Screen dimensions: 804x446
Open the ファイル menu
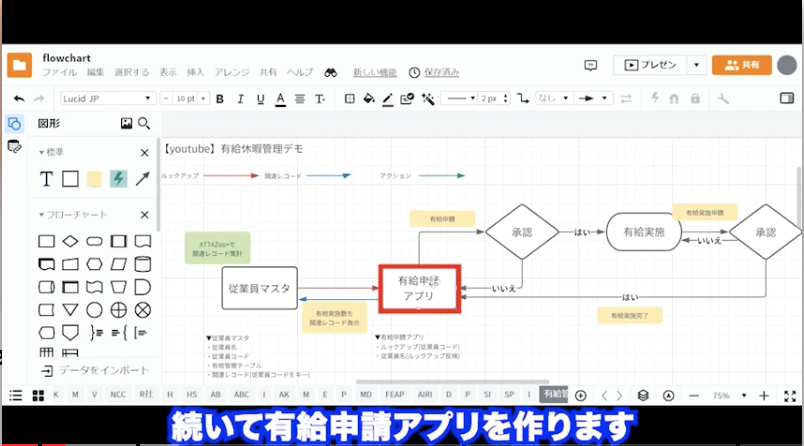pyautogui.click(x=59, y=73)
